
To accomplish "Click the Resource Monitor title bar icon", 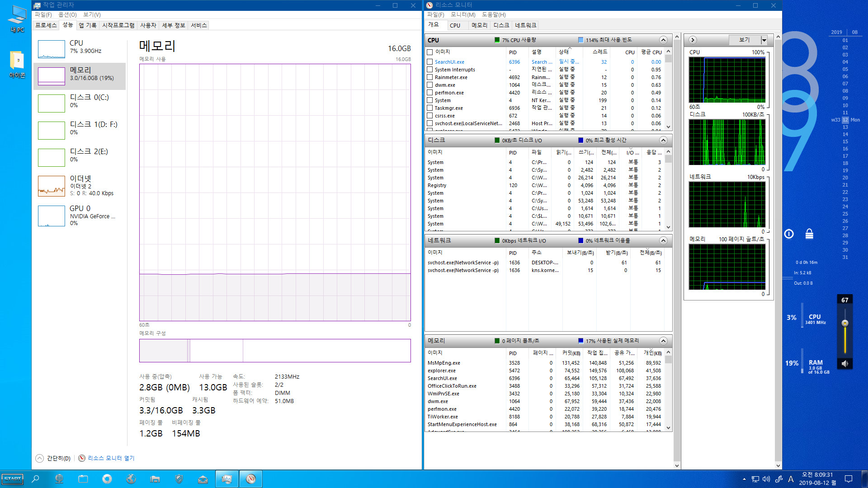I will pos(429,5).
